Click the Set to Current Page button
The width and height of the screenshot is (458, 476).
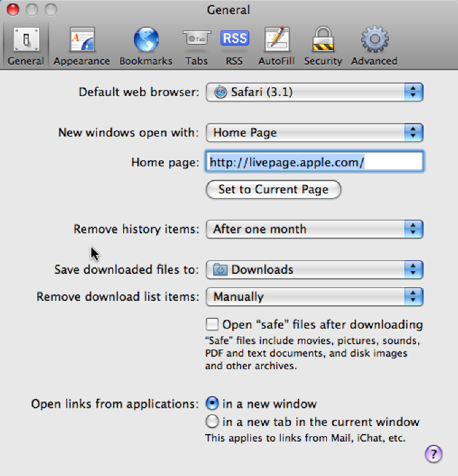point(273,189)
